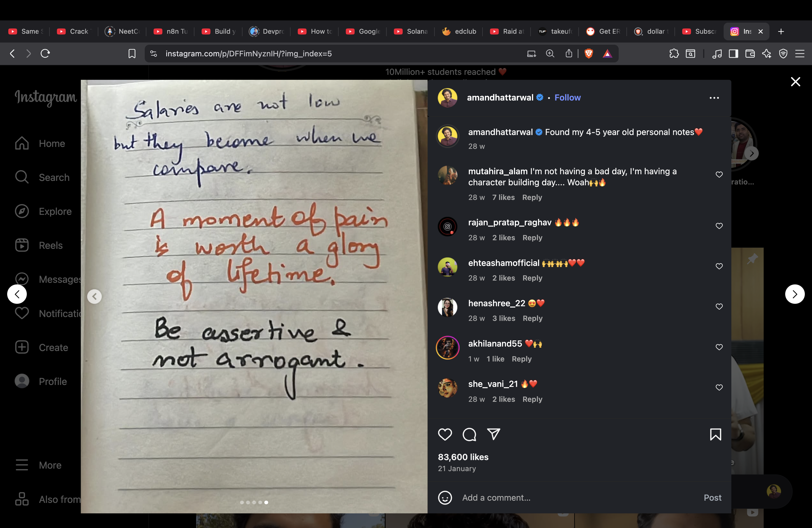
Task: Save post with the bookmark icon
Action: tap(715, 434)
